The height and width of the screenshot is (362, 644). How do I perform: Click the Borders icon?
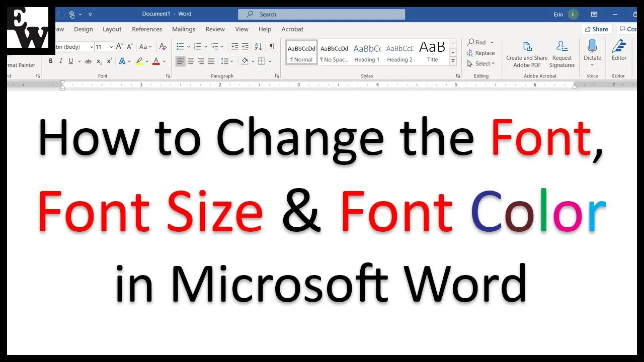262,61
